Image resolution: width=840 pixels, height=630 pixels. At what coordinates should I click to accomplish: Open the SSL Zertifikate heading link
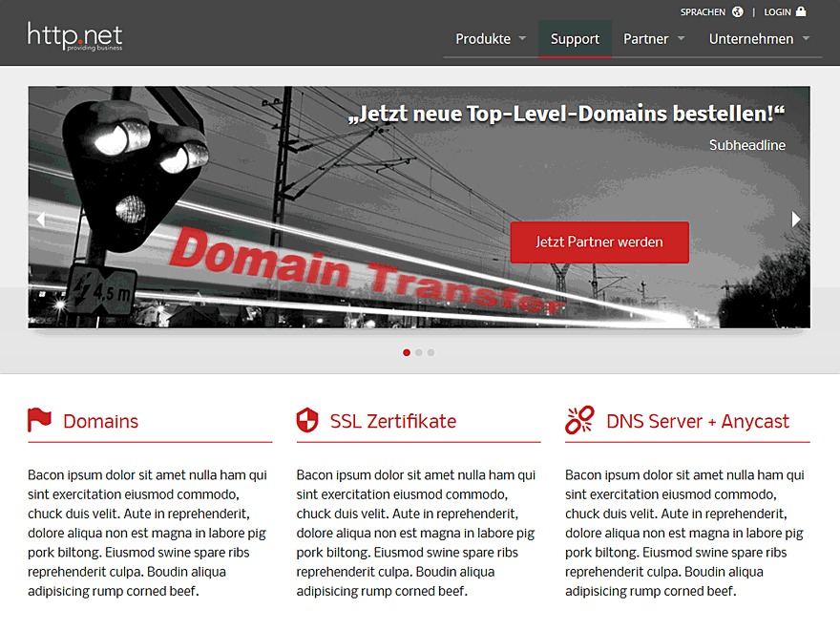(392, 421)
